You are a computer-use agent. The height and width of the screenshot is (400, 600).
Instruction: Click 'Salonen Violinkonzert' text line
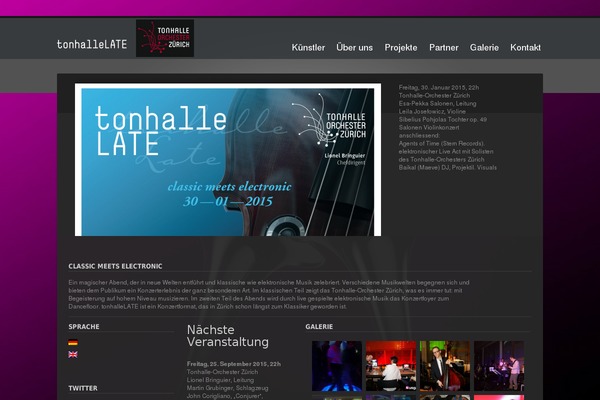pos(429,127)
